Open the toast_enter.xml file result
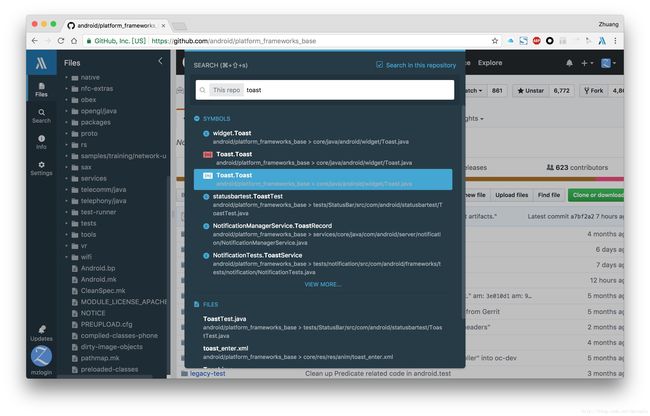Viewport: 650px width, 416px height. [323, 352]
